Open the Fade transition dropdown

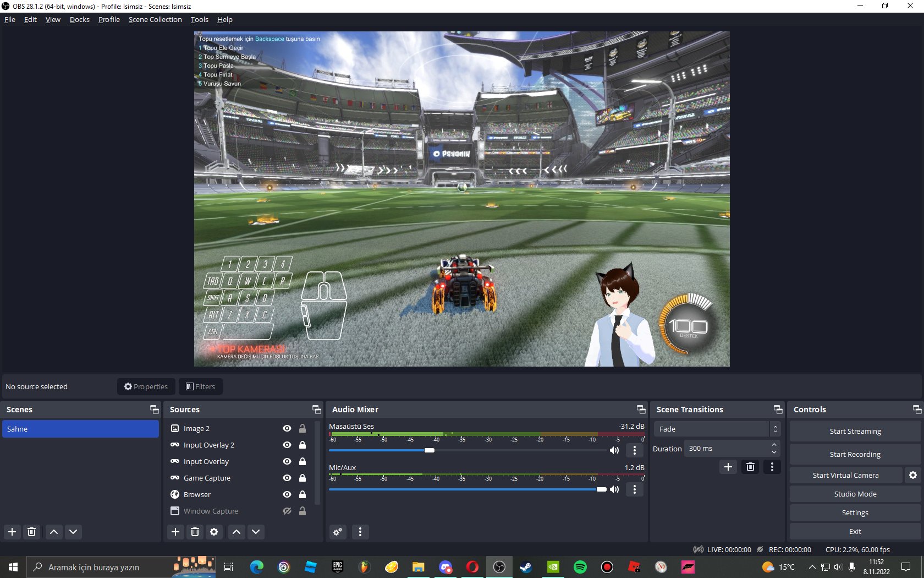(x=717, y=429)
